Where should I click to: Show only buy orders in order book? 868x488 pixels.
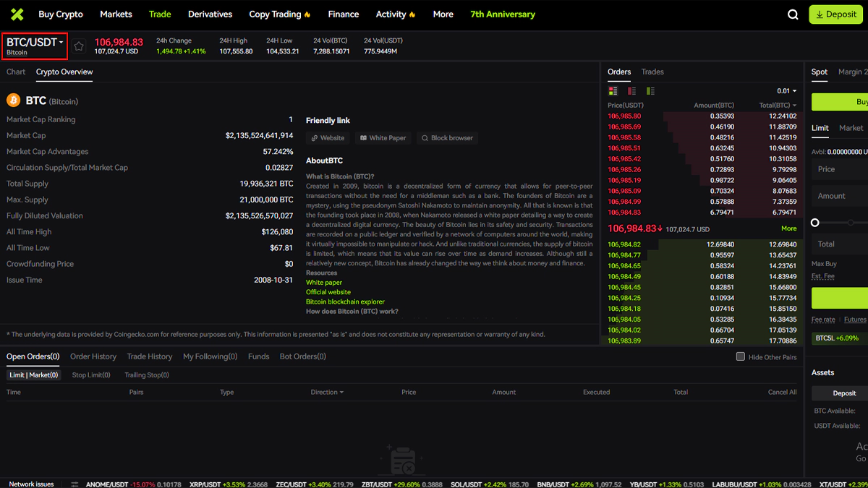point(650,91)
